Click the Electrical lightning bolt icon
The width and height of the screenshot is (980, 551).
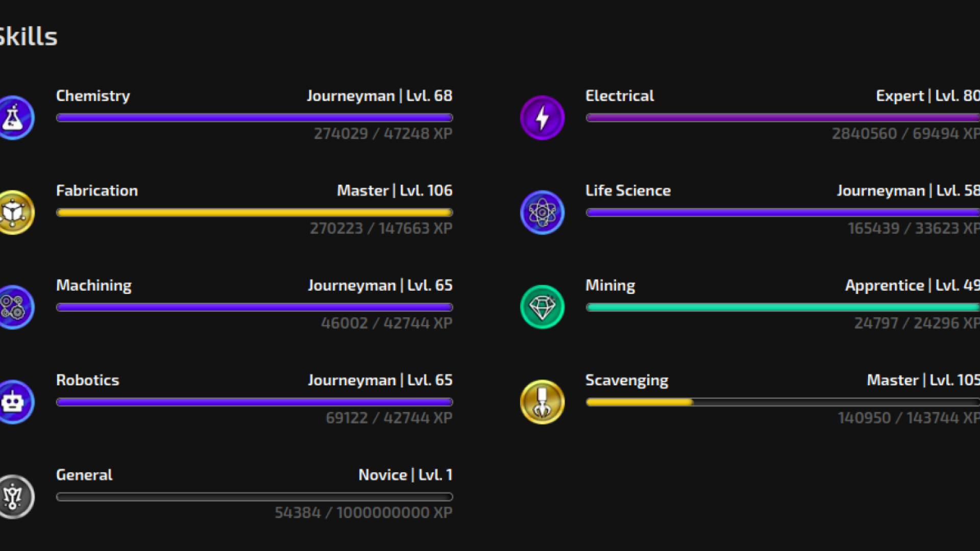point(542,118)
